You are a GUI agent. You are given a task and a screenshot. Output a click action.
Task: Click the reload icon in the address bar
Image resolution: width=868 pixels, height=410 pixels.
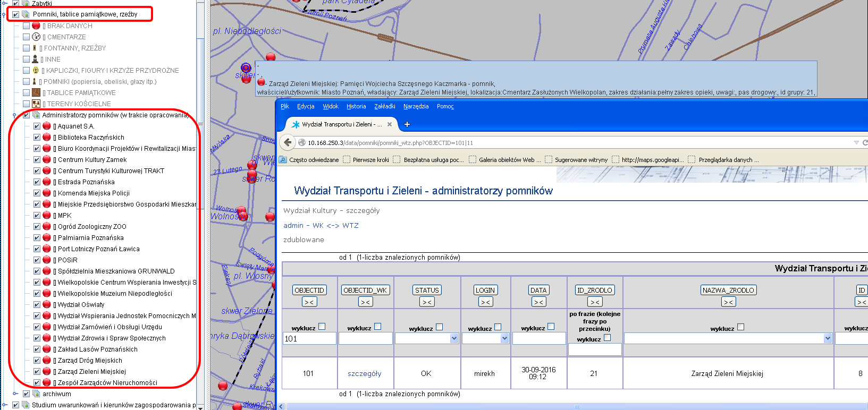point(865,142)
